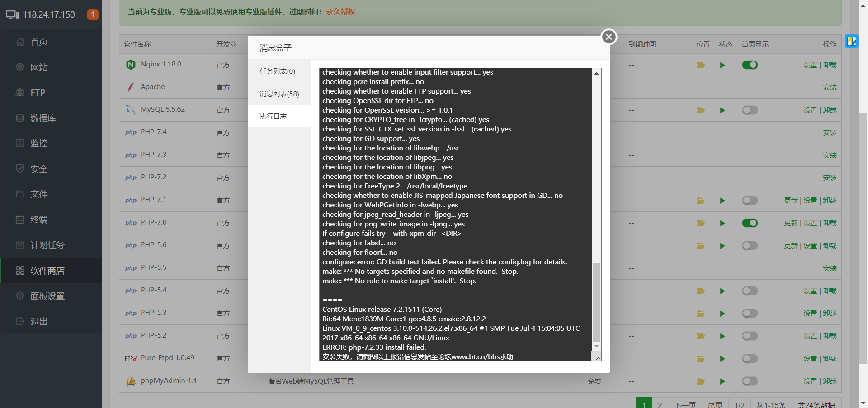Toggle homepage display for phpMyAdmin 4.4

pos(750,381)
